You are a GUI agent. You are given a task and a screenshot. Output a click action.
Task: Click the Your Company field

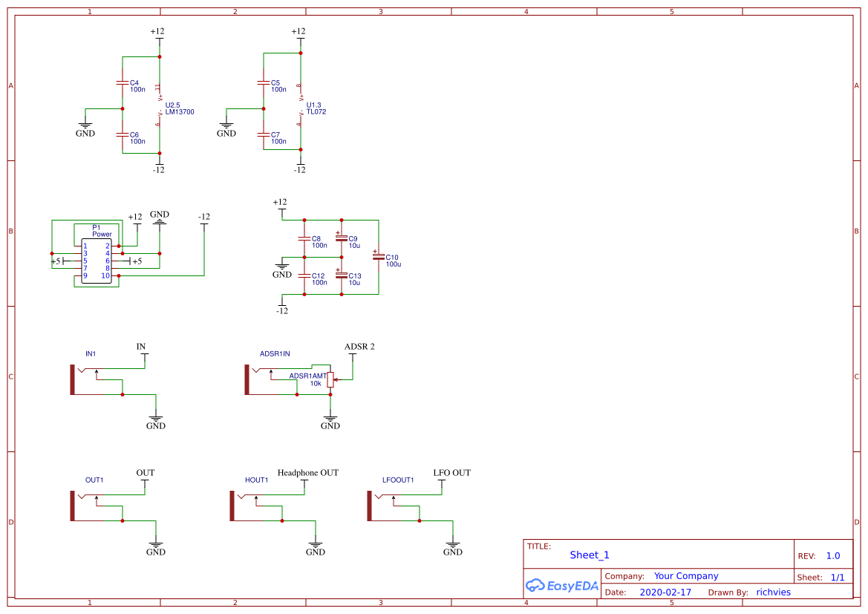(686, 575)
